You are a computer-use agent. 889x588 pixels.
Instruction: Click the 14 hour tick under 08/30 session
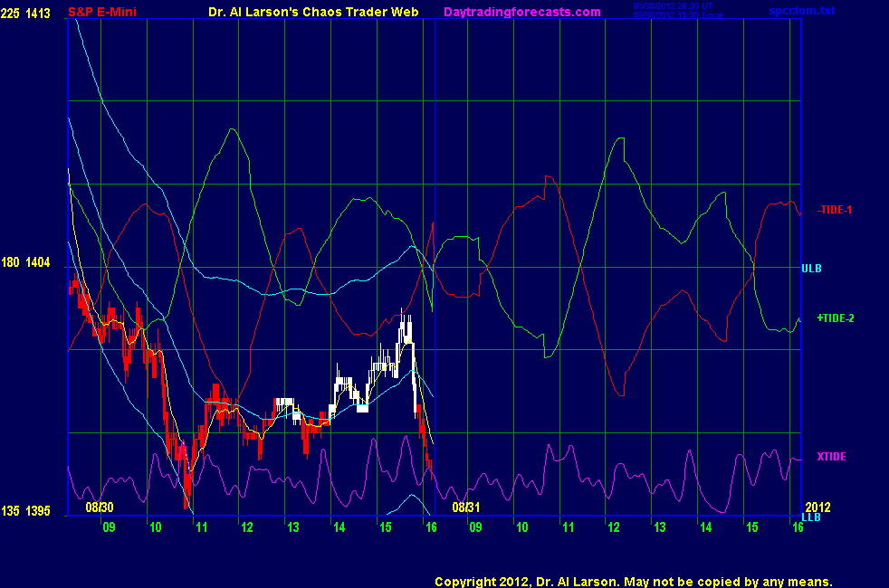coord(339,527)
